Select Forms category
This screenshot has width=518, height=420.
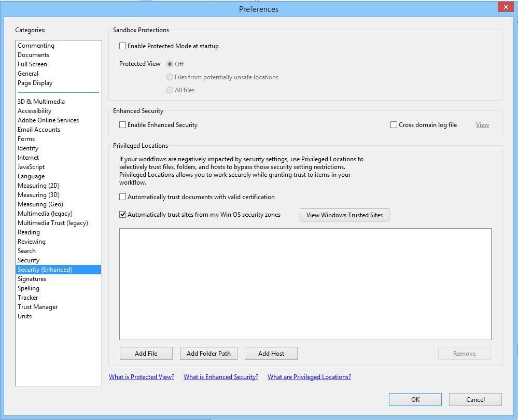[x=59, y=139]
